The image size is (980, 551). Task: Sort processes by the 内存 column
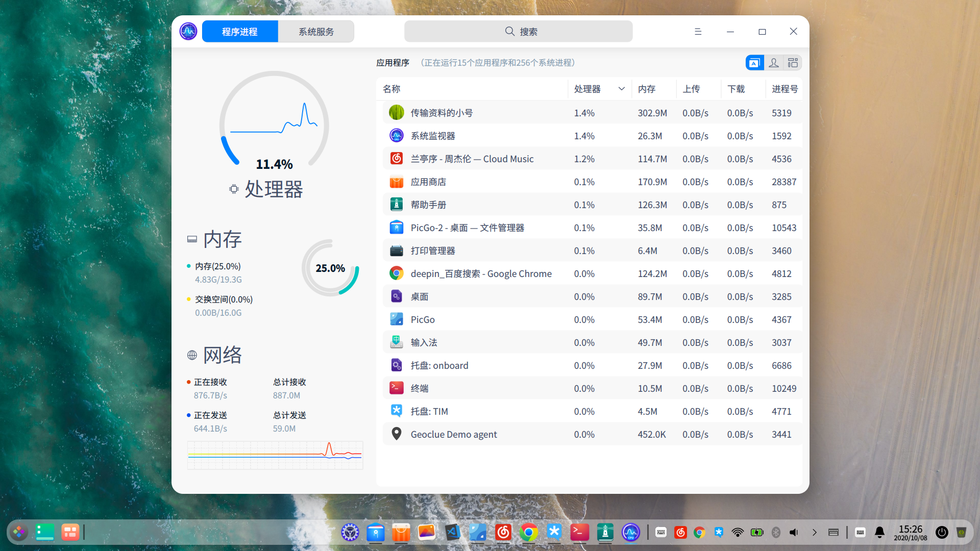click(647, 89)
